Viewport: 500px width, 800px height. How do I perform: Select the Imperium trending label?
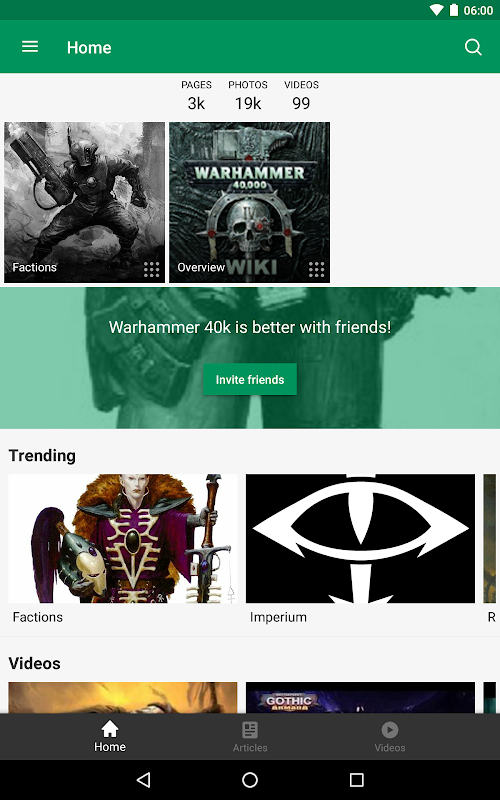pos(278,617)
